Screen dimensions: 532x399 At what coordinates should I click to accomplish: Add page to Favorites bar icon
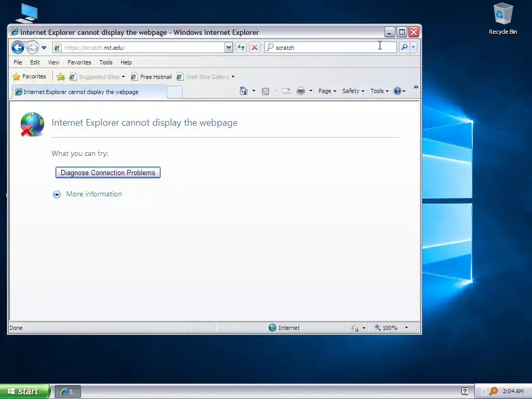pos(61,77)
